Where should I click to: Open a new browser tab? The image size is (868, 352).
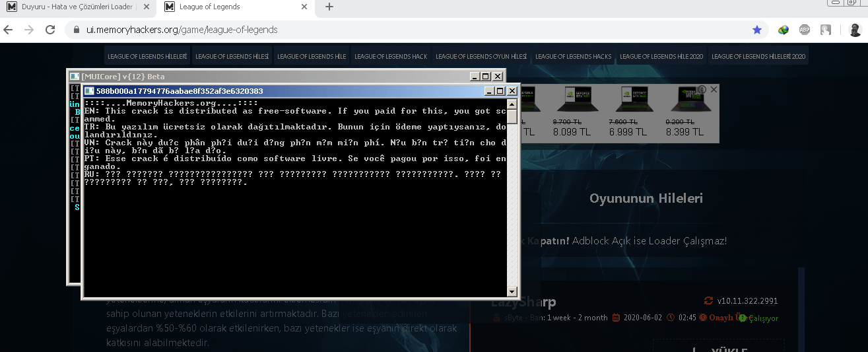[x=329, y=7]
